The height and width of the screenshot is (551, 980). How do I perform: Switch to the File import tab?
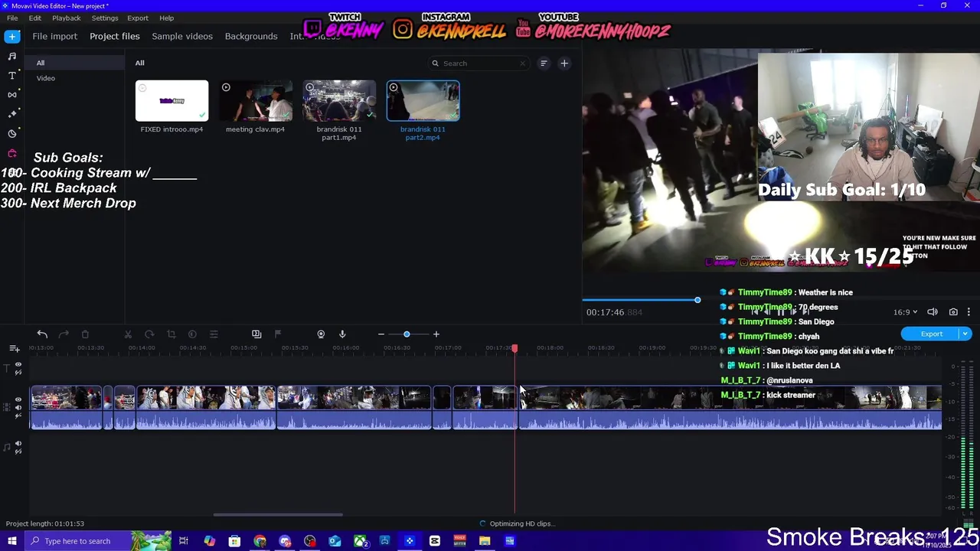[55, 36]
